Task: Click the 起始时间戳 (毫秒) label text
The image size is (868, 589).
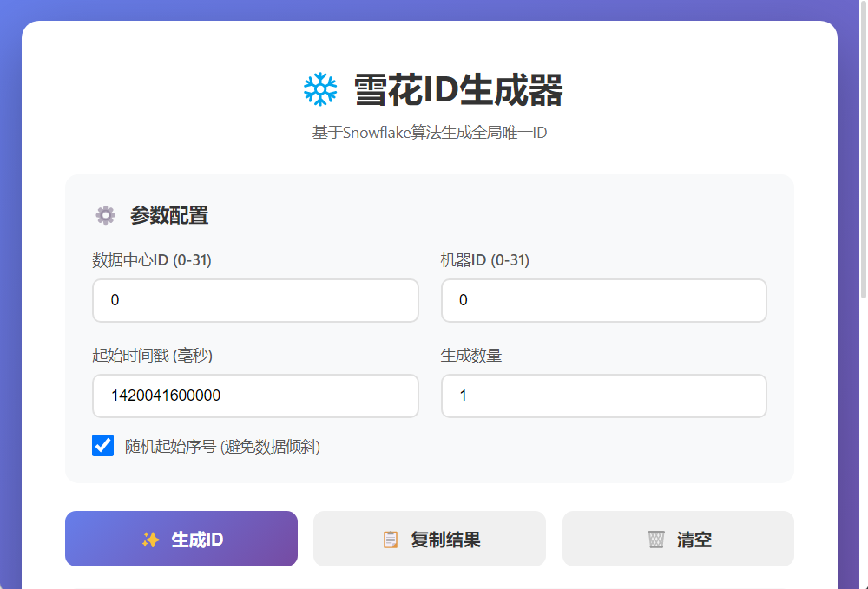Action: (x=152, y=356)
